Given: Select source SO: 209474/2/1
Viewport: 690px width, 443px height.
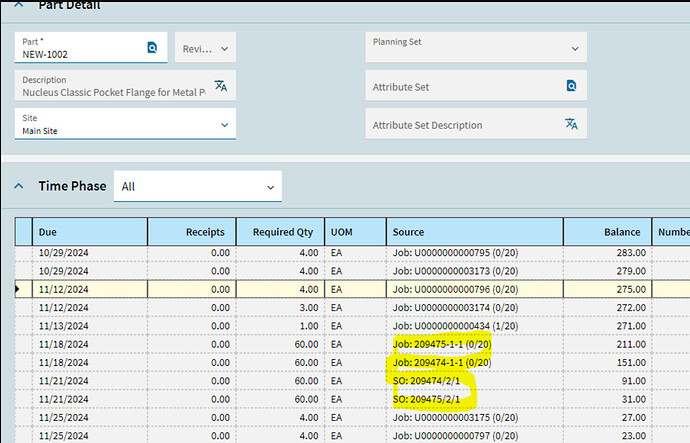Looking at the screenshot, I should coord(426,381).
